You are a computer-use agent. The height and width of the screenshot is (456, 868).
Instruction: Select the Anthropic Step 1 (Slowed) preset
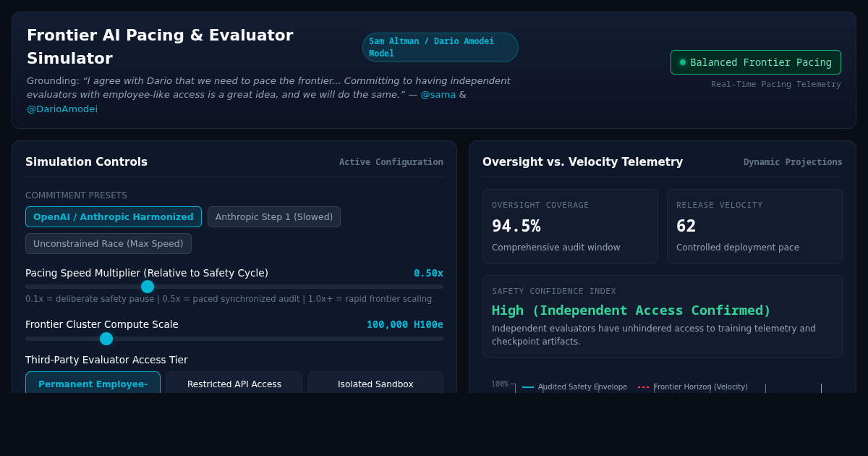(x=274, y=216)
